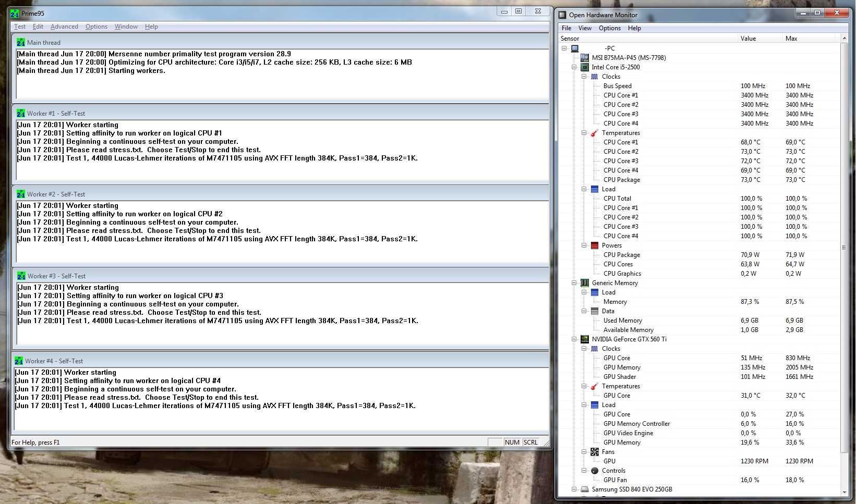856x504 pixels.
Task: Select the GPU Memory Controller row
Action: coord(699,424)
